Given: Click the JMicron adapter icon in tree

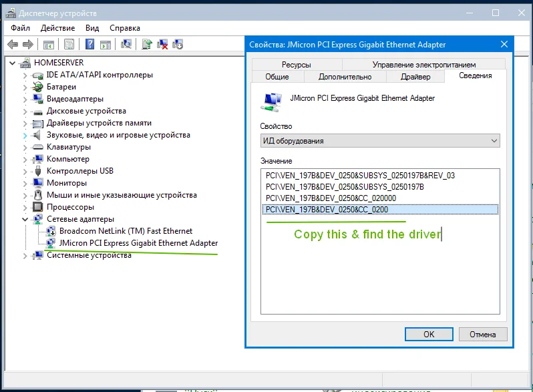Looking at the screenshot, I should (51, 243).
